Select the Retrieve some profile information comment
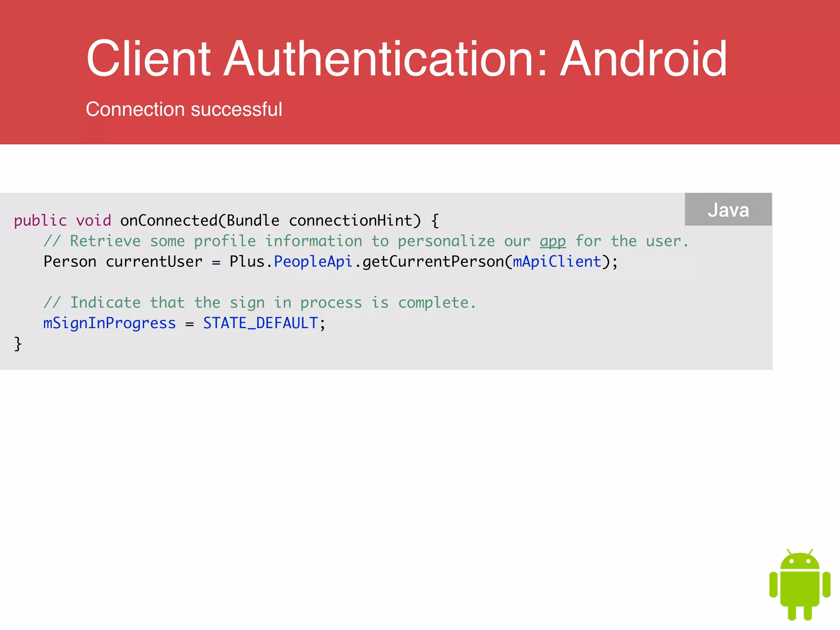Screen dimensions: 840x630 tap(366, 242)
